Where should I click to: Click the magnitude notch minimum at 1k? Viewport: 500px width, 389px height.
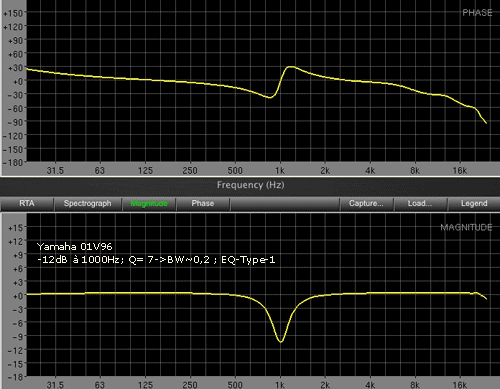(281, 341)
